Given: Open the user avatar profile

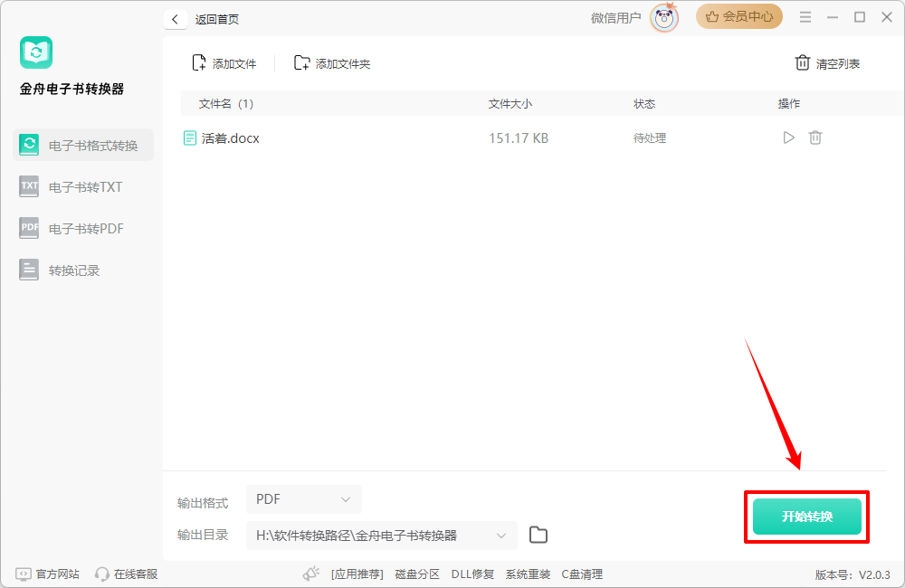Looking at the screenshot, I should pos(663,18).
